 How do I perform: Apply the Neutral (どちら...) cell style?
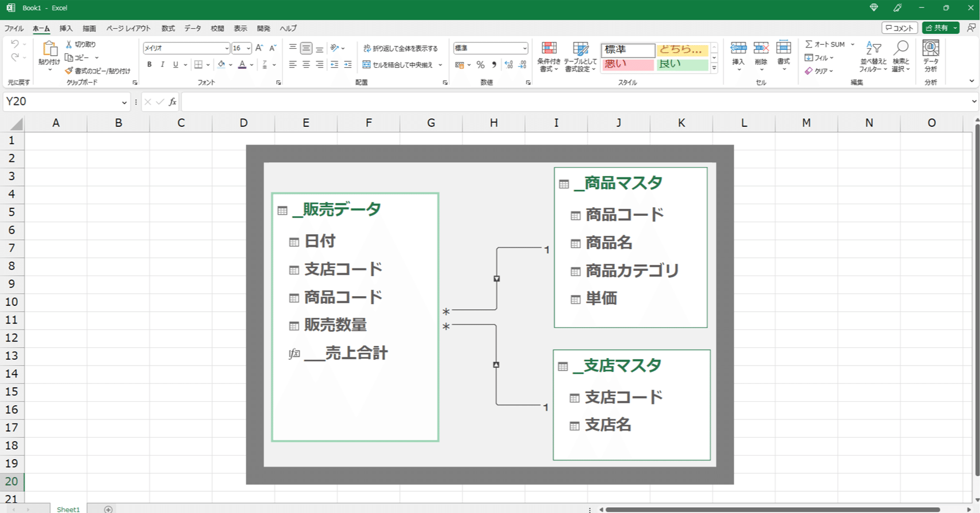(682, 50)
